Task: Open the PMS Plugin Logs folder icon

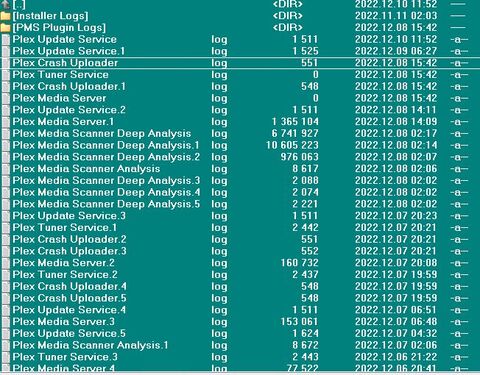Action: (x=6, y=27)
